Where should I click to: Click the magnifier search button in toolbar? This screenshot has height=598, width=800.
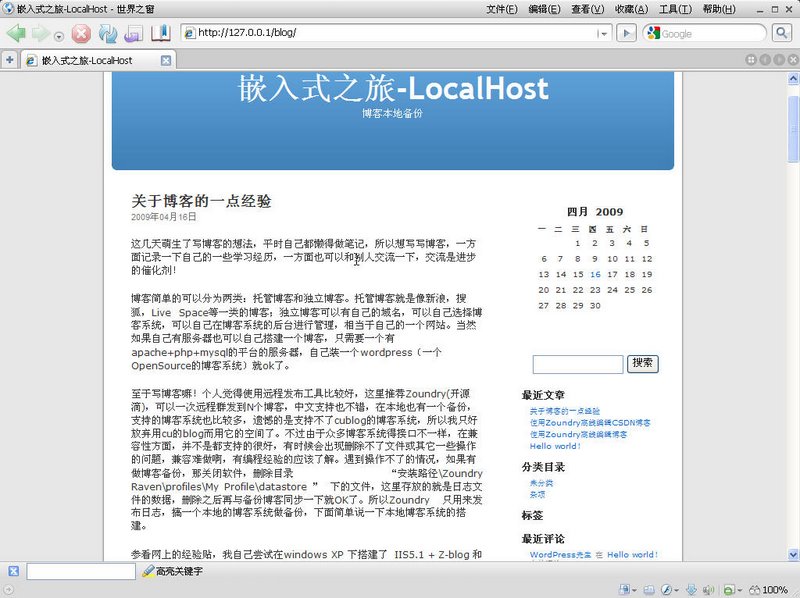click(782, 34)
